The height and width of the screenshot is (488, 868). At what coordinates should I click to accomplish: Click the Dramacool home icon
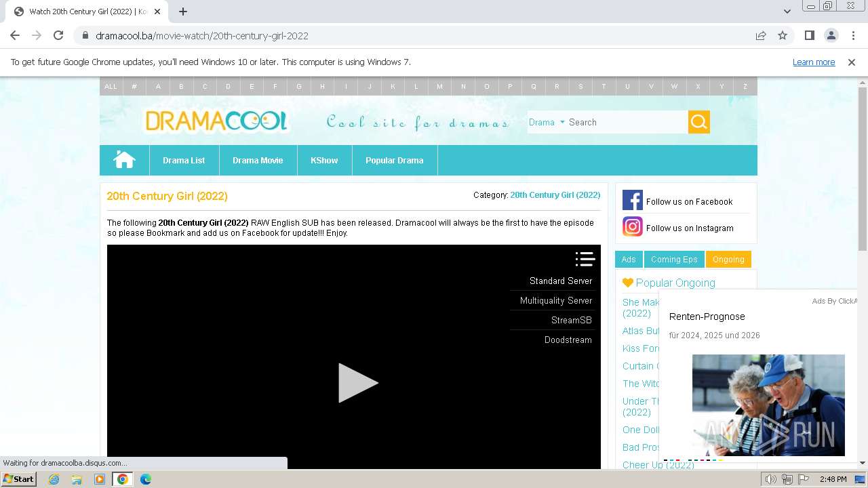click(124, 160)
